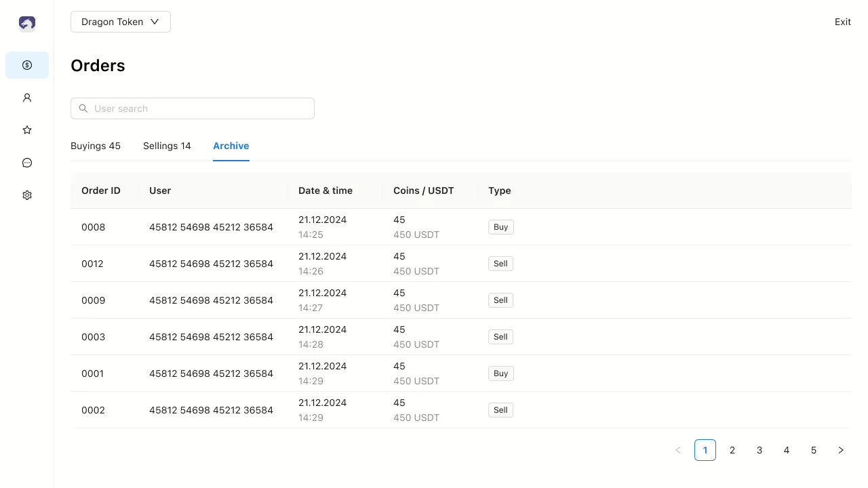
Task: Click the Sell tag on order 0012
Action: point(500,264)
